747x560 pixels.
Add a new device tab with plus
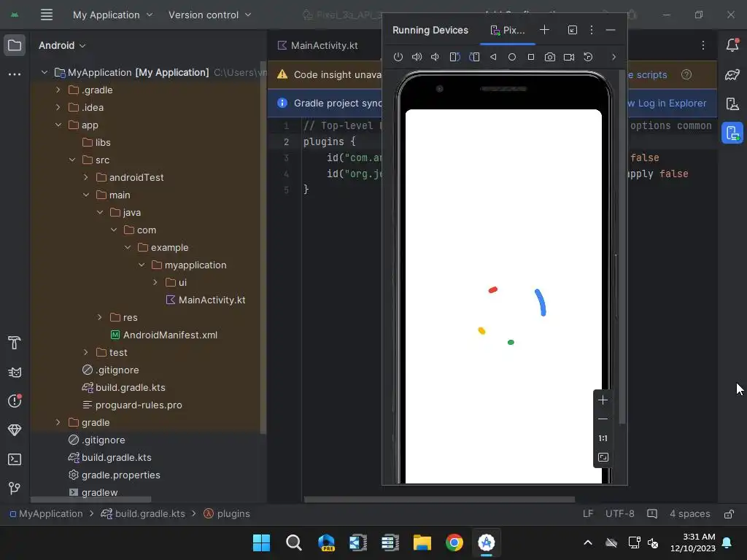pos(544,30)
